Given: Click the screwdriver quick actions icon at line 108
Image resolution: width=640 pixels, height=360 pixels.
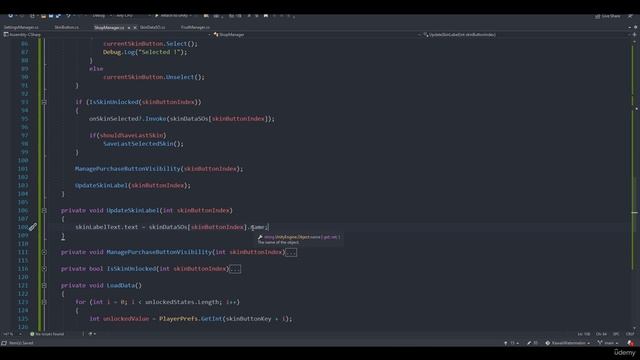Looking at the screenshot, I should click(33, 227).
